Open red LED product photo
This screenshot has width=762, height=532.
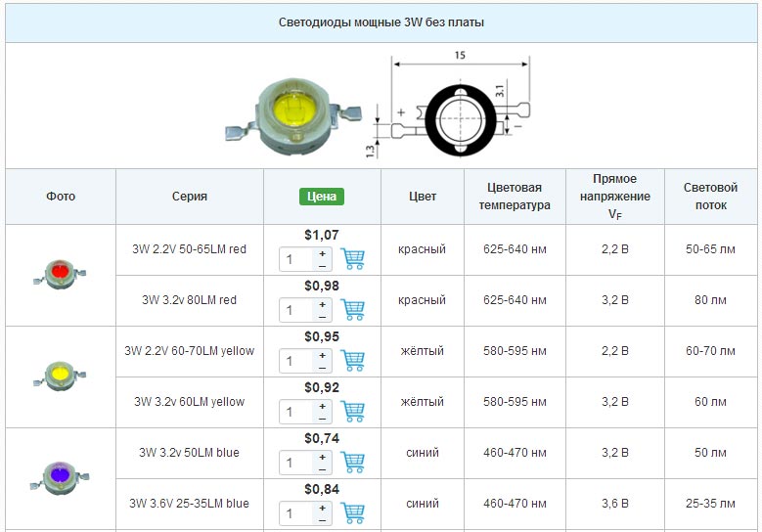tap(60, 275)
